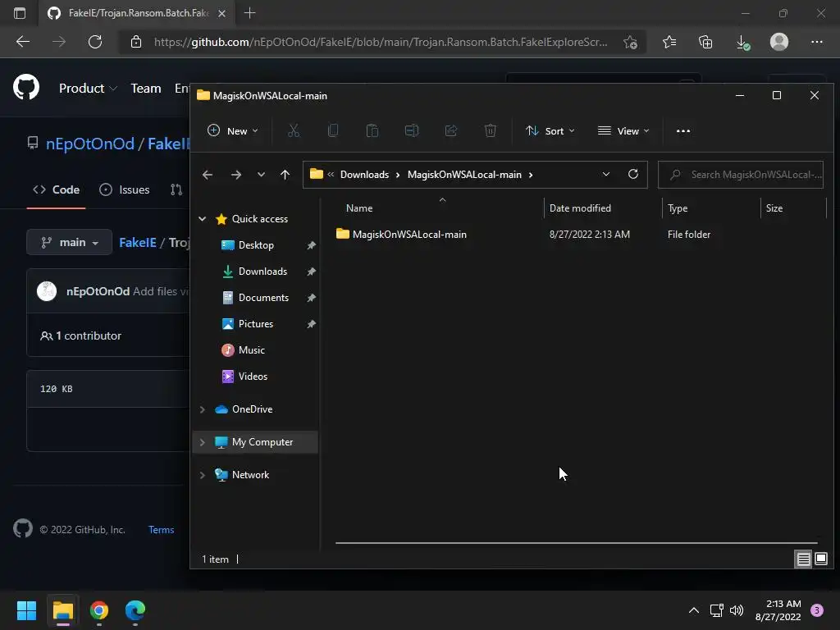Show hidden system tray icons
The height and width of the screenshot is (630, 840).
[x=693, y=610]
